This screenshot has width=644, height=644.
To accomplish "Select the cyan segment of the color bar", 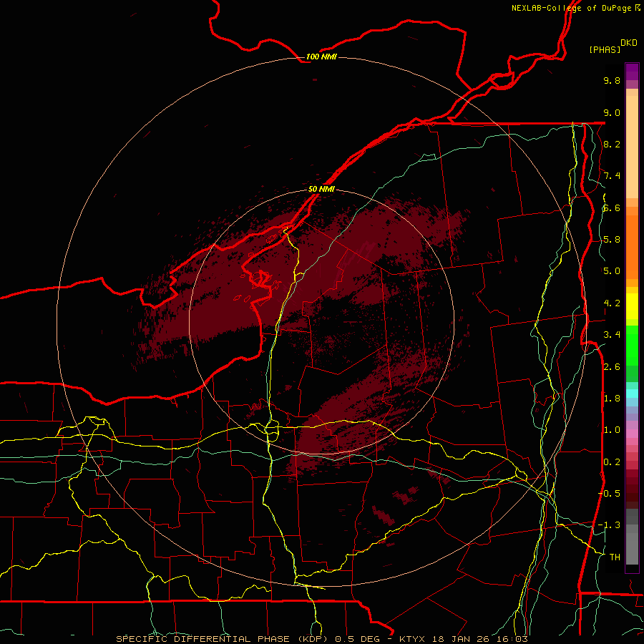I will [x=632, y=394].
